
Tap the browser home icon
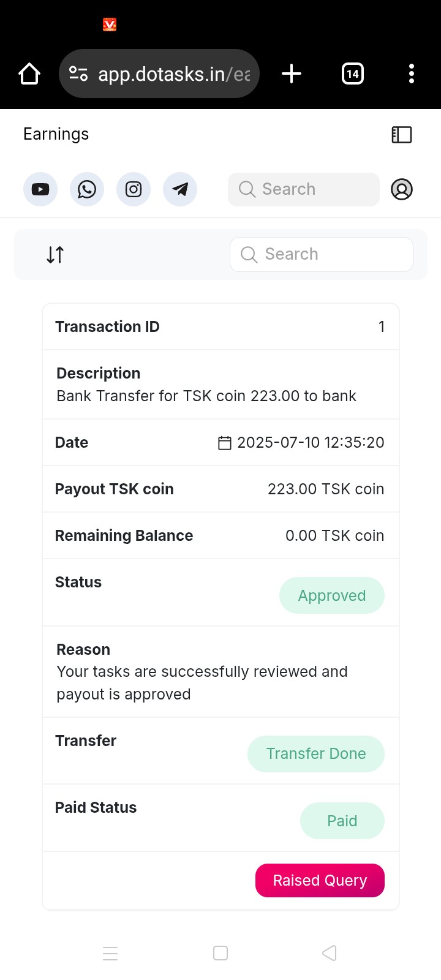pos(29,74)
